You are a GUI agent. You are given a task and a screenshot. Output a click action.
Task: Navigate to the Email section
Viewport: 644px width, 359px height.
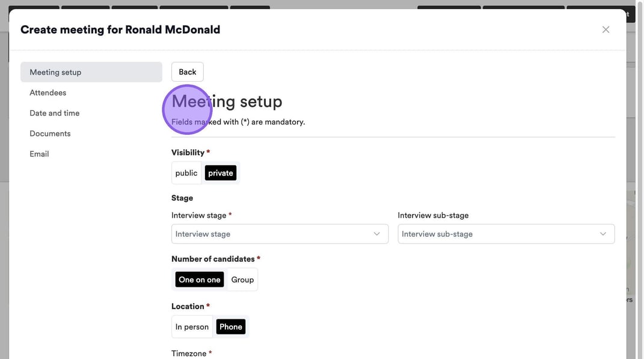click(39, 154)
